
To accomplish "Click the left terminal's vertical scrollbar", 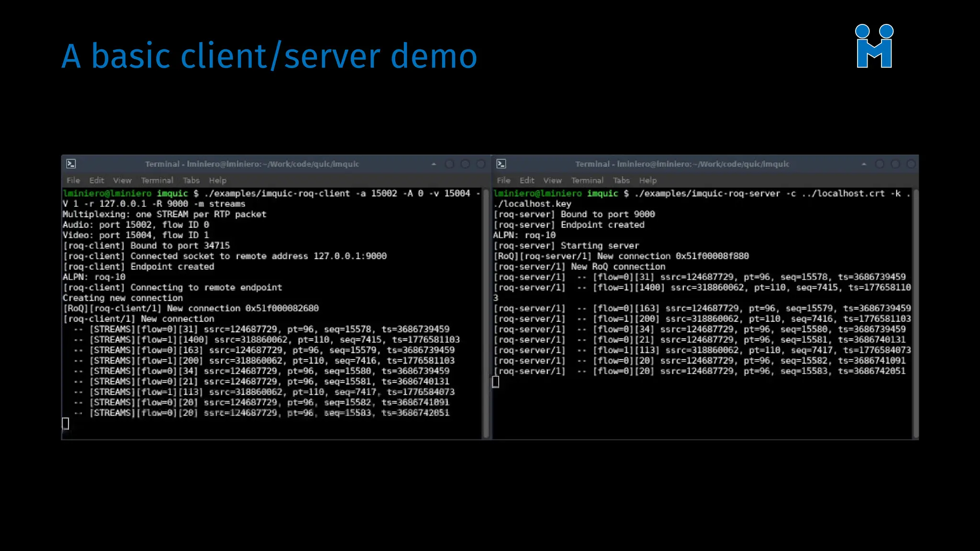I will tap(486, 313).
